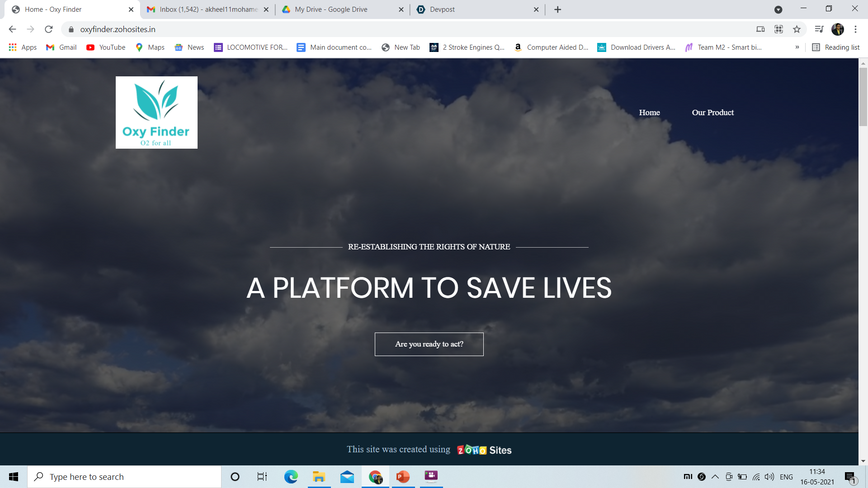Open the Chrome profile avatar
The height and width of the screenshot is (488, 868).
[837, 29]
